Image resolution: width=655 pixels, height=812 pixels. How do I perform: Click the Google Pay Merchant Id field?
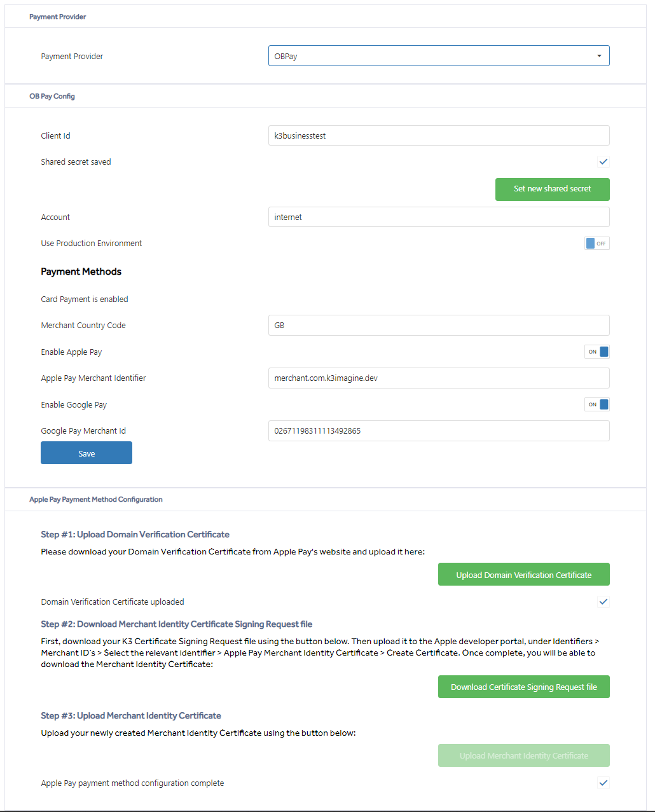(x=439, y=430)
